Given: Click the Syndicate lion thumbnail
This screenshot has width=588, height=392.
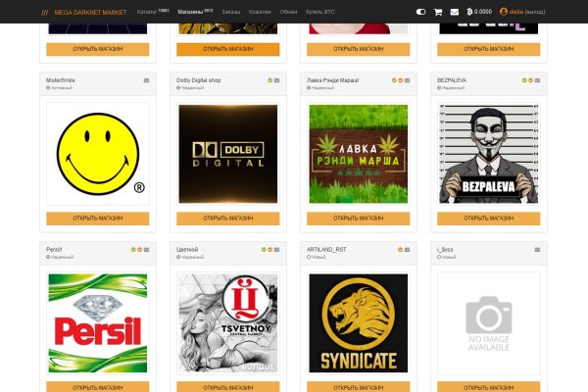Looking at the screenshot, I should [359, 322].
